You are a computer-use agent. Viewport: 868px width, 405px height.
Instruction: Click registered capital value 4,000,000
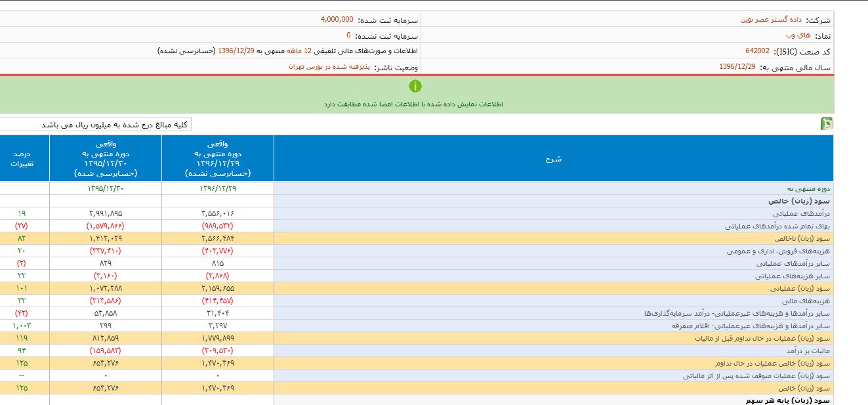pos(337,20)
